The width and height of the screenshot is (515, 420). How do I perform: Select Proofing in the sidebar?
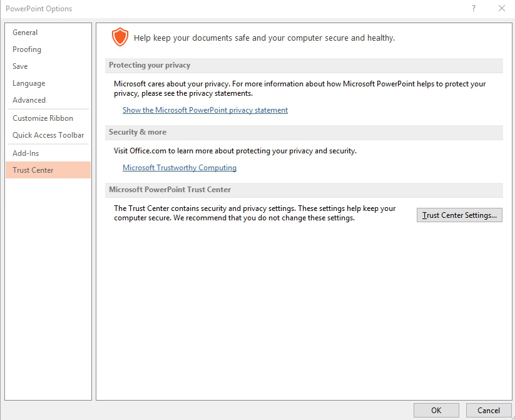[x=48, y=49]
